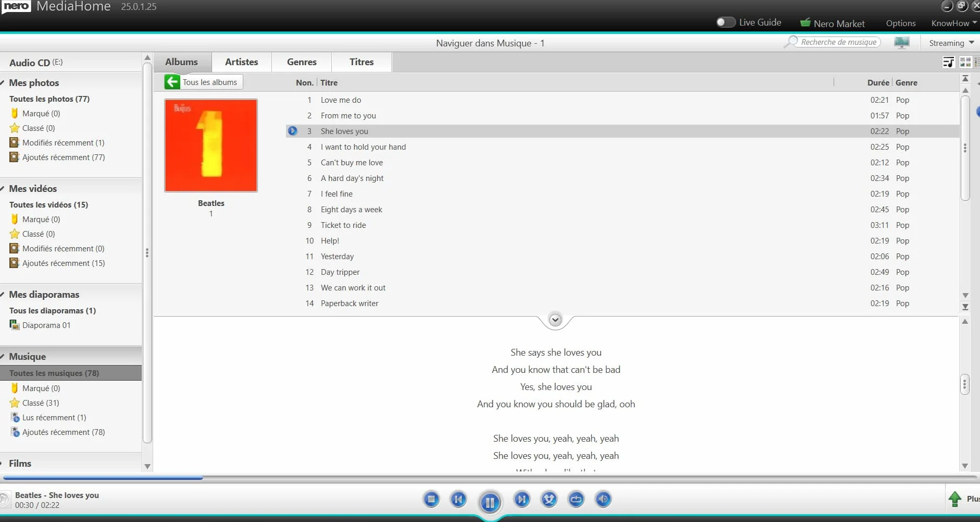Sort by the Non. column header
This screenshot has height=522, width=980.
coord(305,82)
